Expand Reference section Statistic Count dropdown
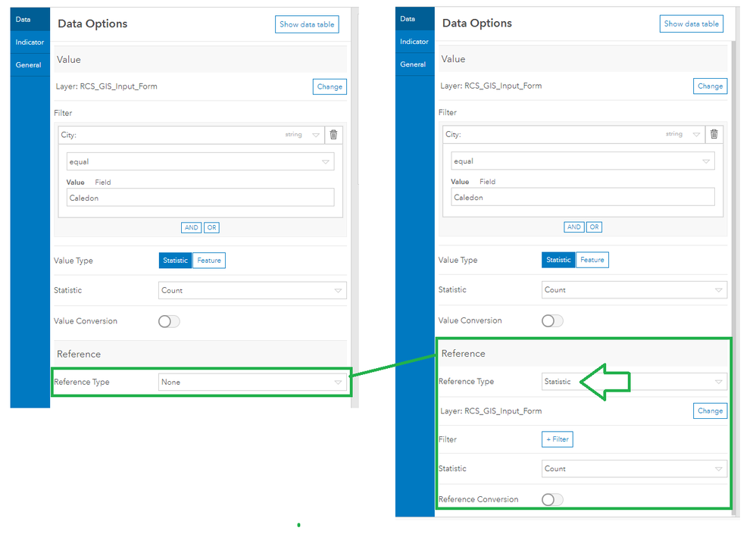This screenshot has width=756, height=534. 634,469
